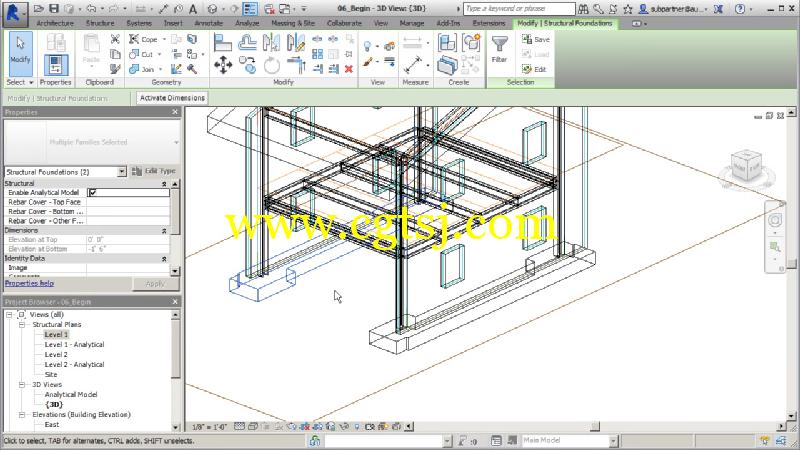Click the Favorites star icon in title bar

click(x=628, y=9)
